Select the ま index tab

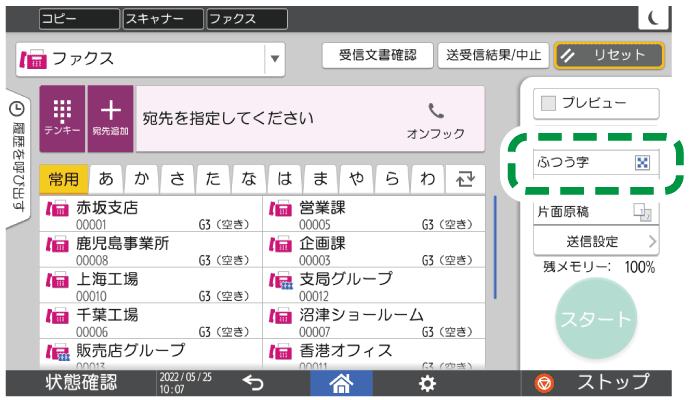[x=320, y=179]
